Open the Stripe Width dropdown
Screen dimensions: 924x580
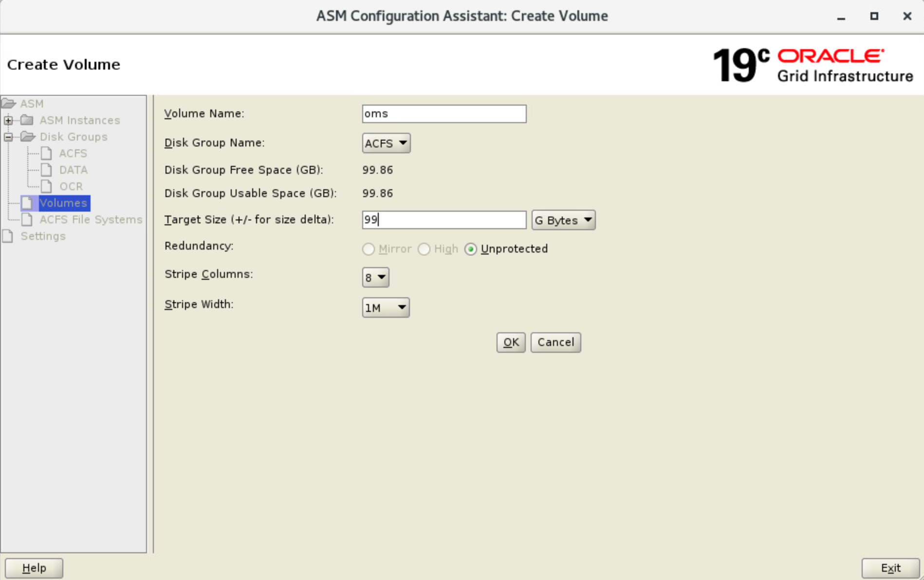(386, 308)
